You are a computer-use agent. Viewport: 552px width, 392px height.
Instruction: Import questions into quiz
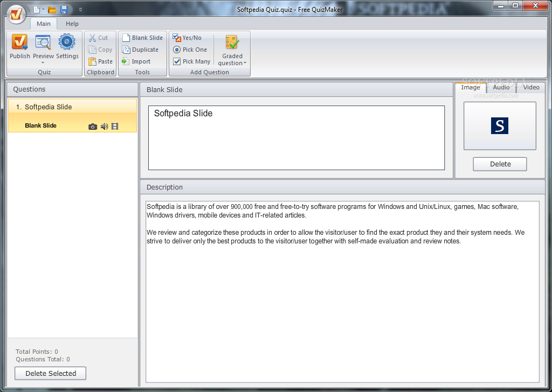point(136,61)
